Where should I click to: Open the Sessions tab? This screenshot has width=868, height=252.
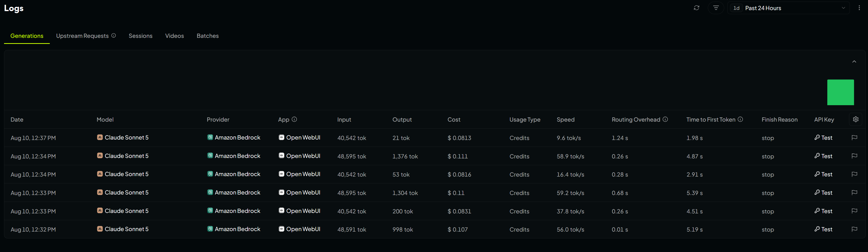(140, 36)
